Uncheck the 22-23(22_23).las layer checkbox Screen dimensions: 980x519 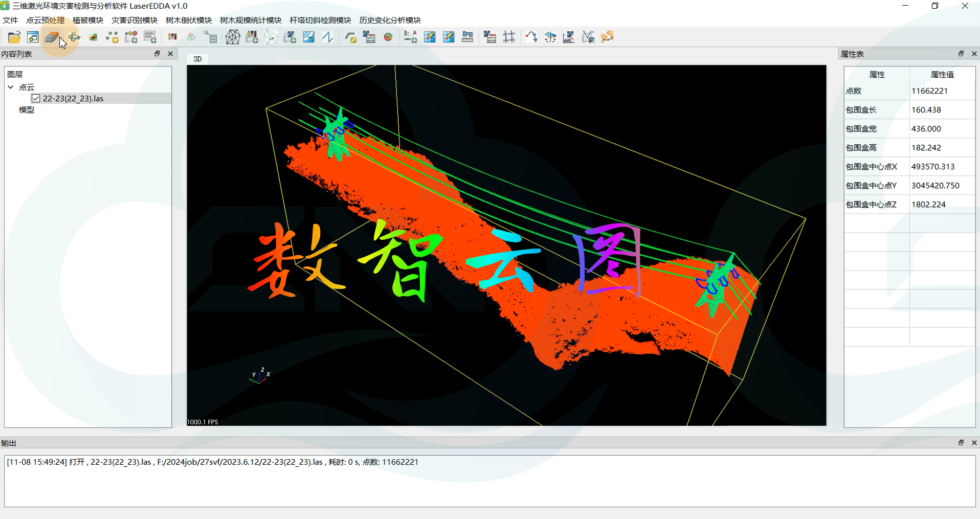[x=36, y=98]
